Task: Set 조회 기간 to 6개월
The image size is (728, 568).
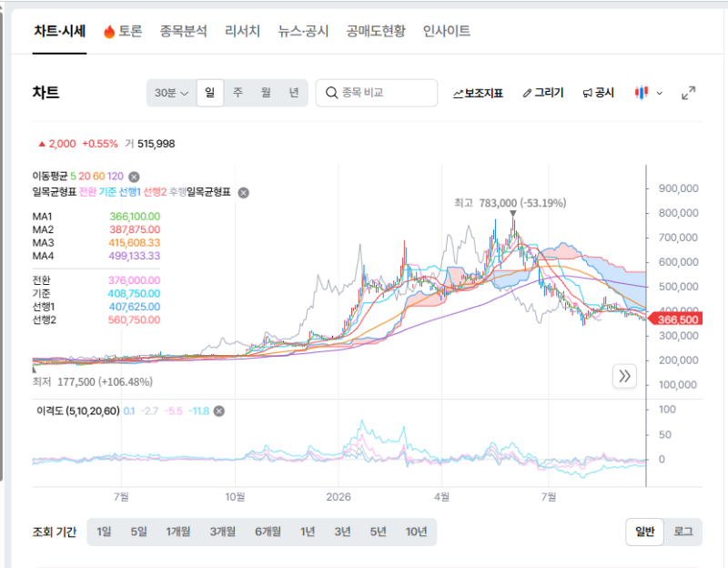Action: [x=268, y=532]
